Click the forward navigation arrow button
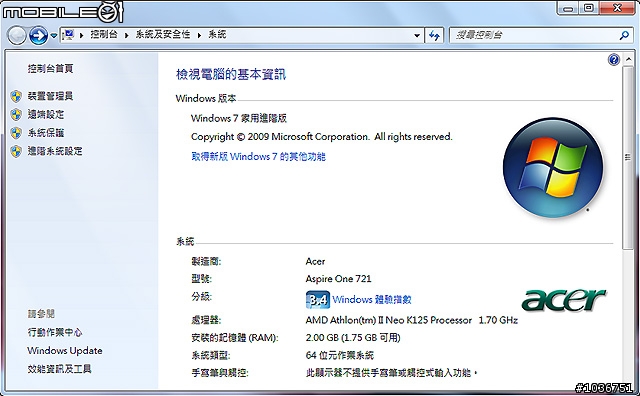640x396 pixels. (x=39, y=36)
